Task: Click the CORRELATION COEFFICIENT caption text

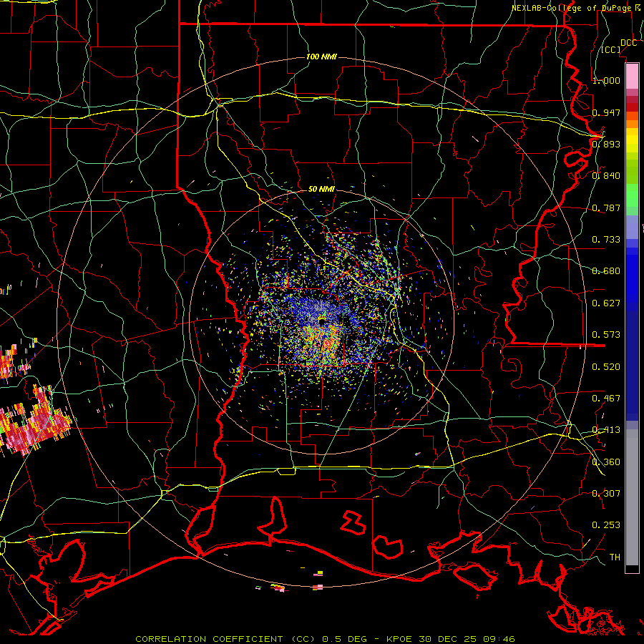Action: point(209,639)
